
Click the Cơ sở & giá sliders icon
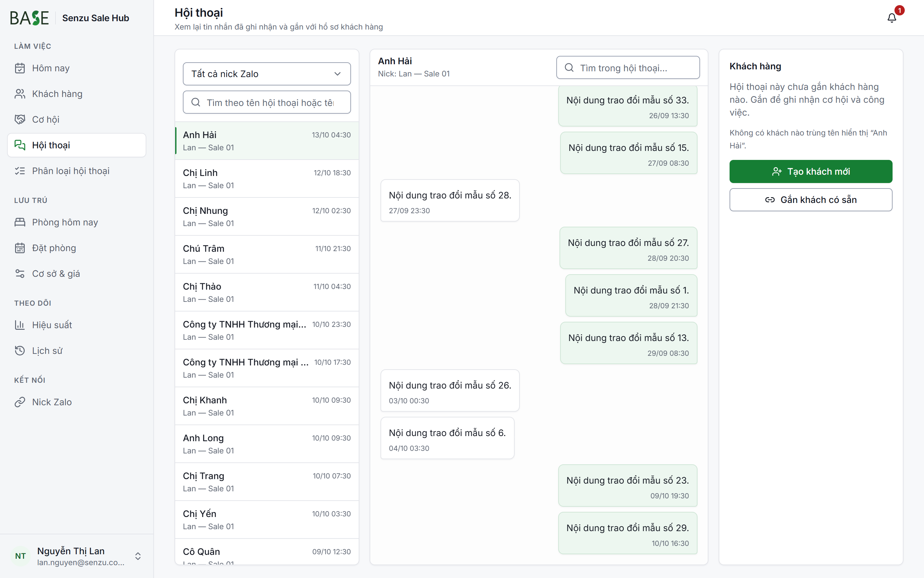pyautogui.click(x=20, y=273)
